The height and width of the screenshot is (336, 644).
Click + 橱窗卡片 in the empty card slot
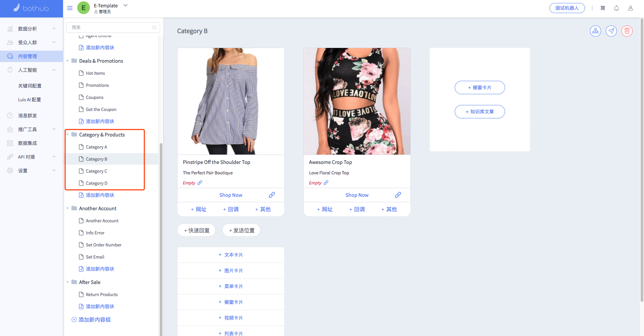pyautogui.click(x=480, y=88)
